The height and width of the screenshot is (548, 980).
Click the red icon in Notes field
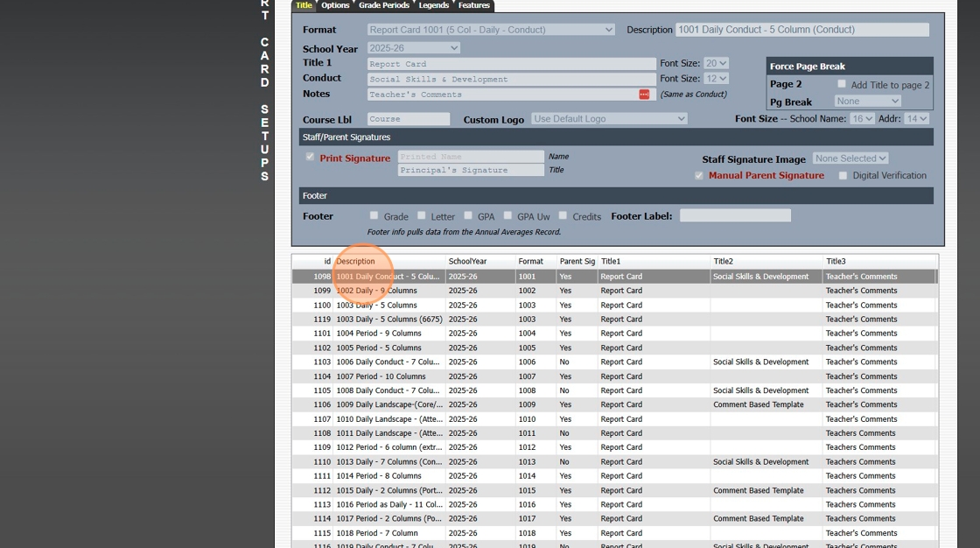point(644,95)
